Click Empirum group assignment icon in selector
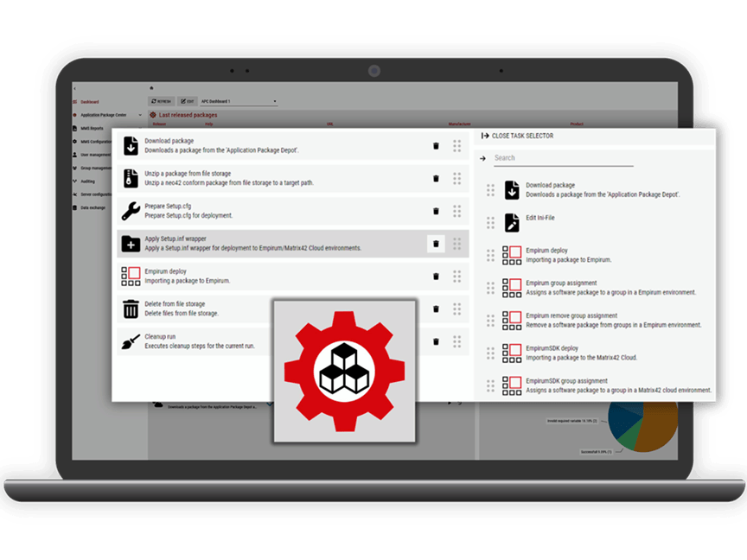The height and width of the screenshot is (560, 747). coord(512,288)
